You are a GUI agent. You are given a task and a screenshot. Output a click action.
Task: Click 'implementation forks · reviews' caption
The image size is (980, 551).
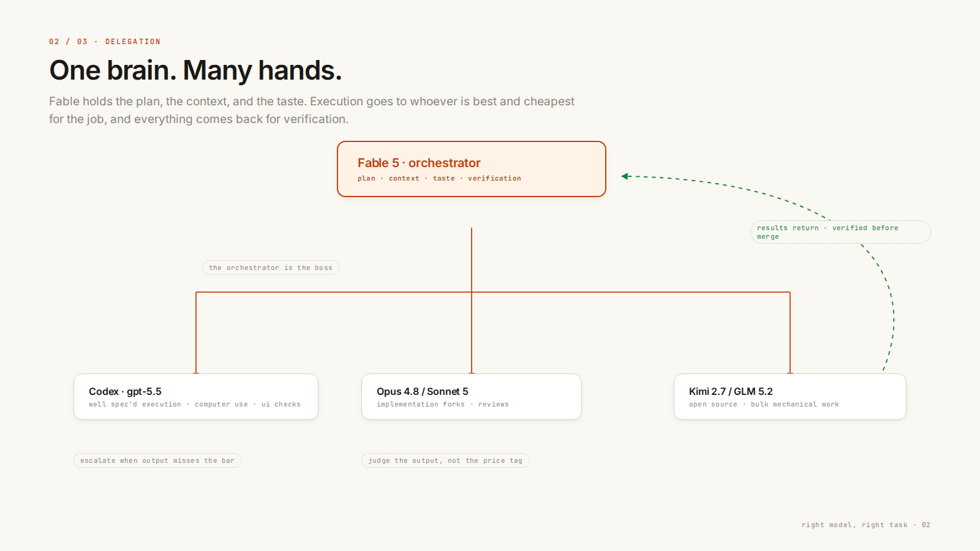point(443,404)
